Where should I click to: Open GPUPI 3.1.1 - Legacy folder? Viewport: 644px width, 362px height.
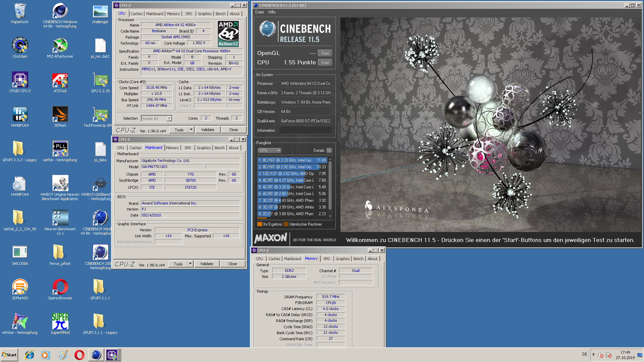click(100, 324)
